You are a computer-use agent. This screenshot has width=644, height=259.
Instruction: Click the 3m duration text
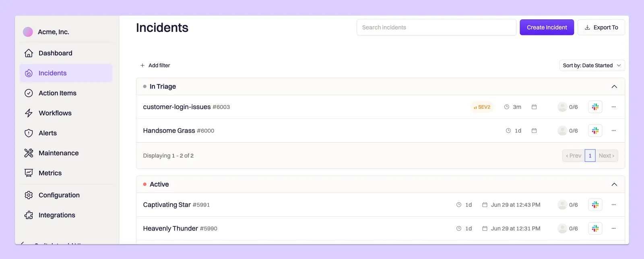[x=517, y=107]
